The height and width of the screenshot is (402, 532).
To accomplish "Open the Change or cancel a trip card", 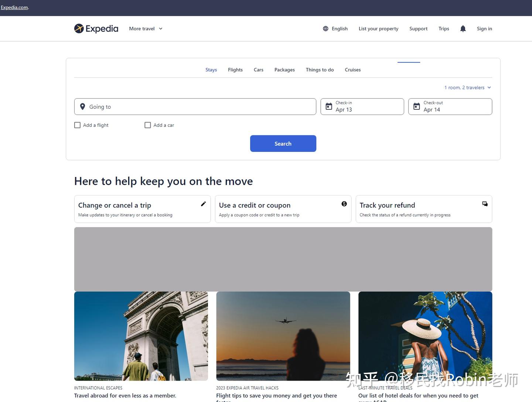I will click(142, 209).
